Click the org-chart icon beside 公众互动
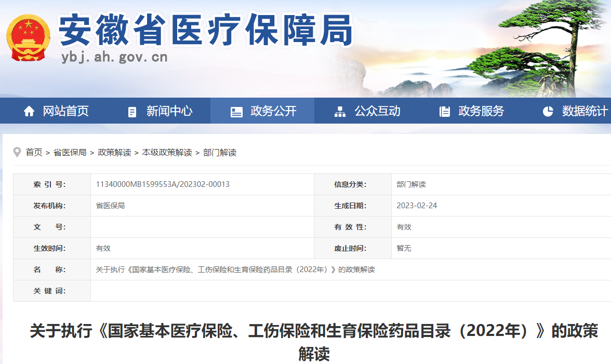This screenshot has width=611, height=364. click(340, 112)
